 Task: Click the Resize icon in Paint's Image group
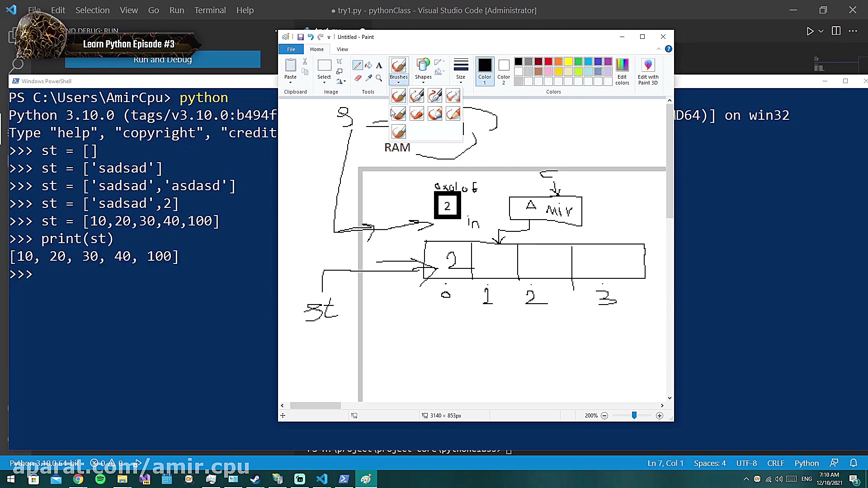coord(340,71)
